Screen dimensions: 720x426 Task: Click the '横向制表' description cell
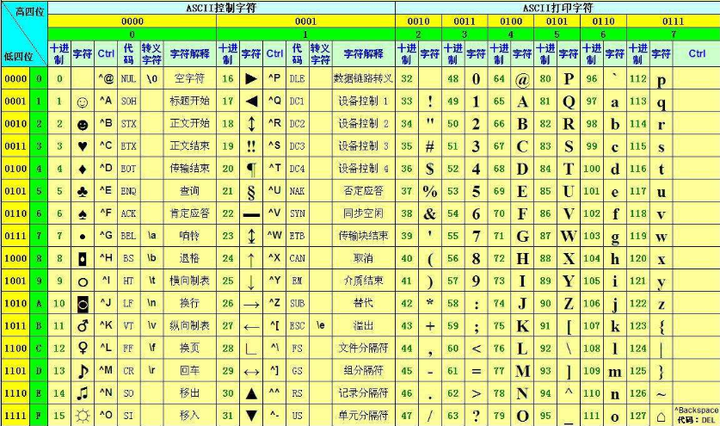coord(190,281)
